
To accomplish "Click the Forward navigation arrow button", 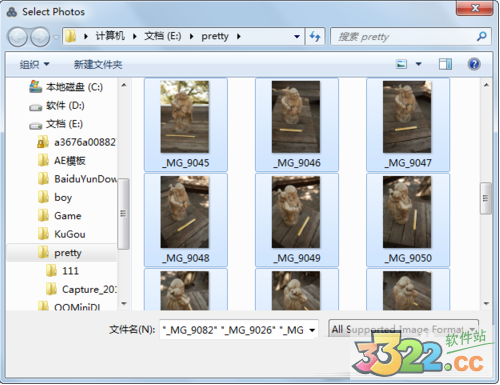I will click(x=40, y=37).
